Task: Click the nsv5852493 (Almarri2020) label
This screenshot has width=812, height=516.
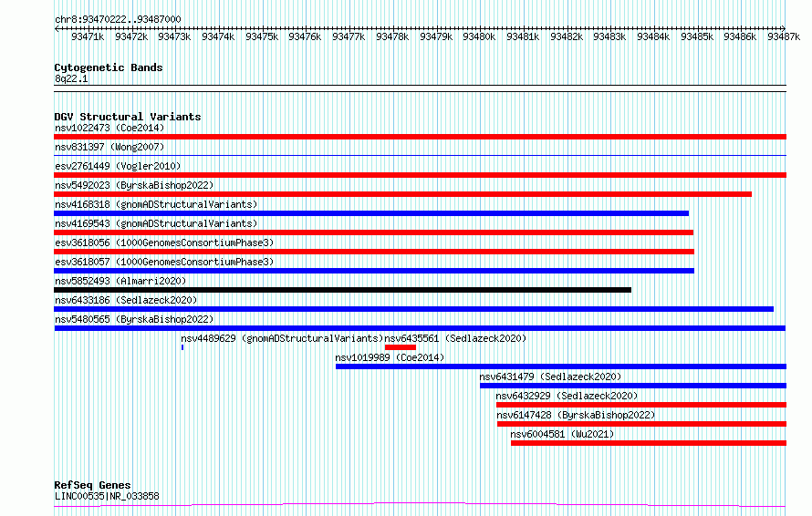Action: coord(120,281)
